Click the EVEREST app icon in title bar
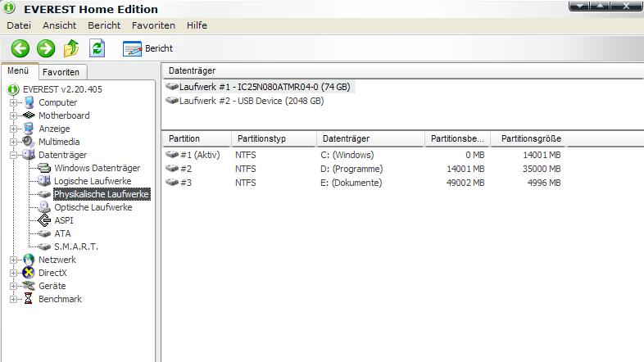This screenshot has width=644, height=362. click(9, 8)
